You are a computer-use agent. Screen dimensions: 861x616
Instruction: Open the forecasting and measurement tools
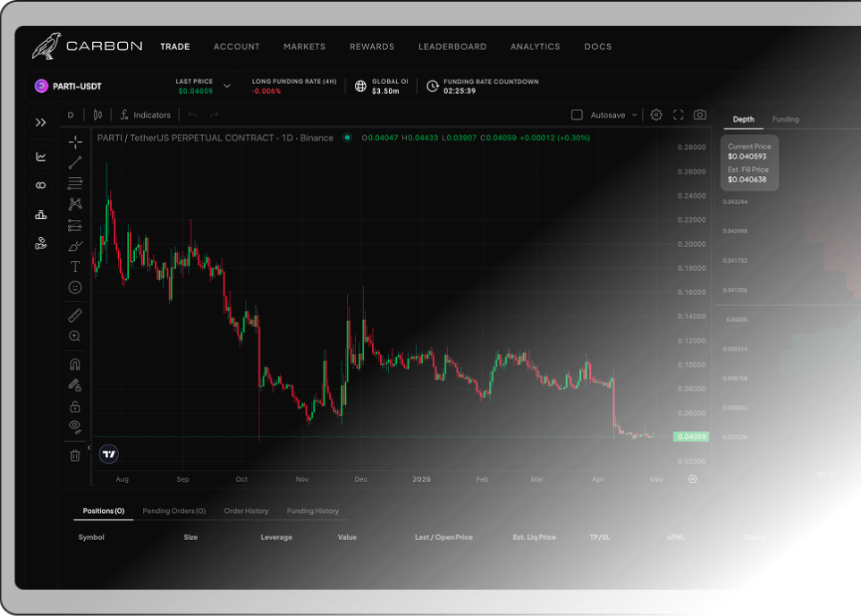(75, 225)
